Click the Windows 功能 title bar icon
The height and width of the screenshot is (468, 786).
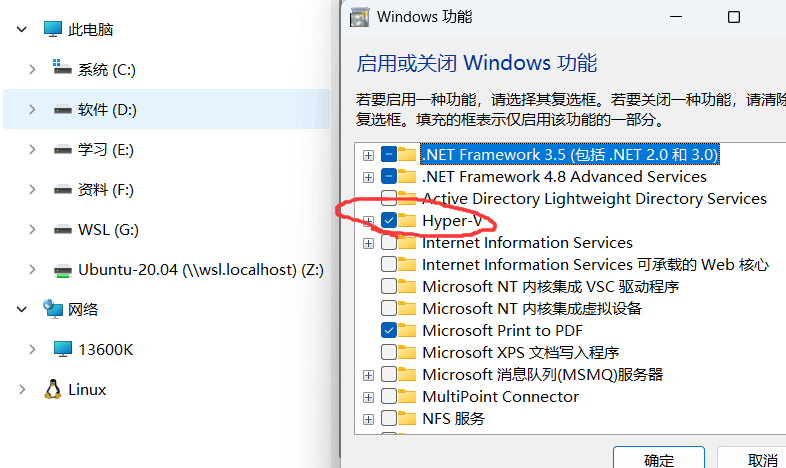359,17
